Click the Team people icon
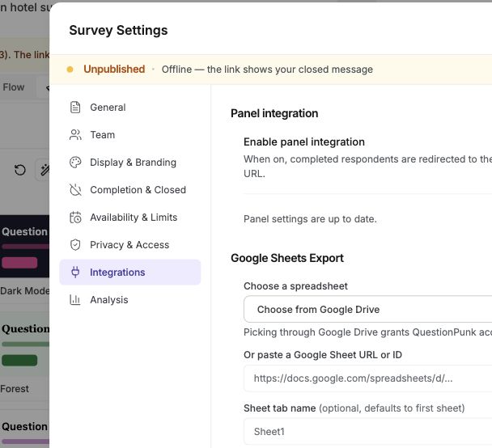492x448 pixels. (x=75, y=135)
